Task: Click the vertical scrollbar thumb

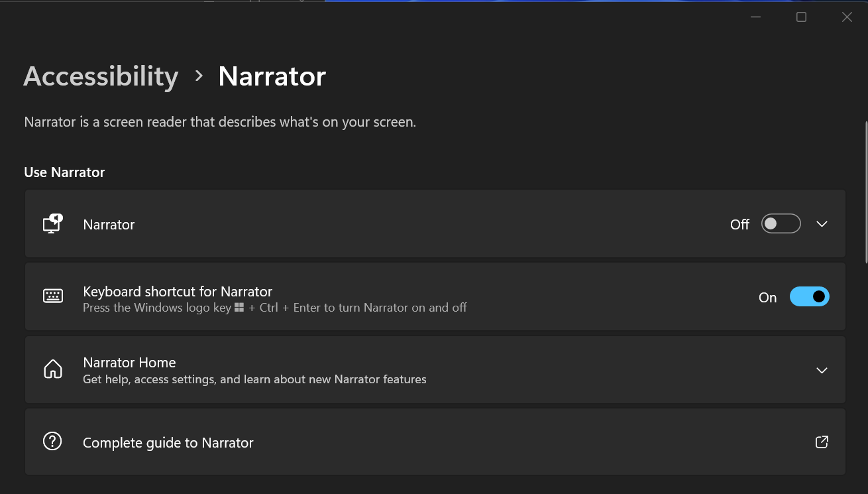Action: (865, 192)
